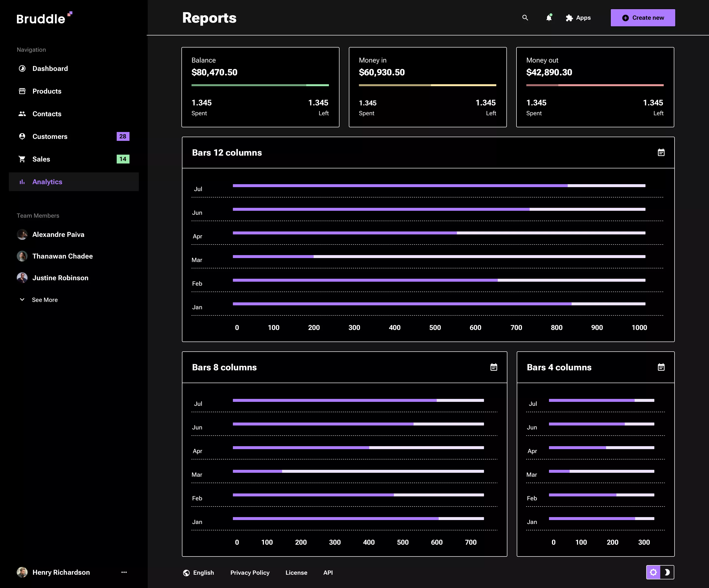Viewport: 709px width, 588px height.
Task: Click the Create new button
Action: [x=643, y=17]
